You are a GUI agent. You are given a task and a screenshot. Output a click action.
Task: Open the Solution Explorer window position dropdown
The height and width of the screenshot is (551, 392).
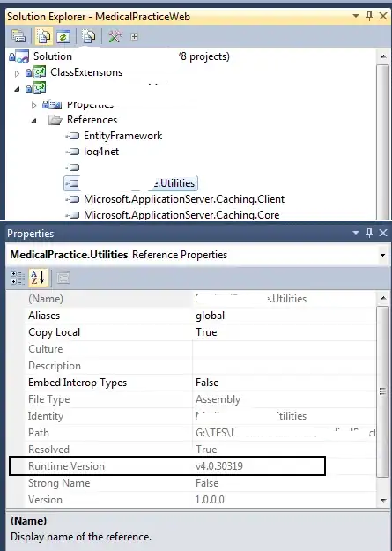[x=356, y=16]
